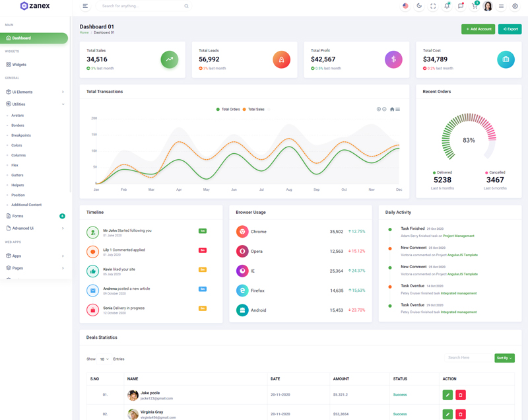
Task: Toggle Total Orders series in chart legend
Action: (x=228, y=110)
